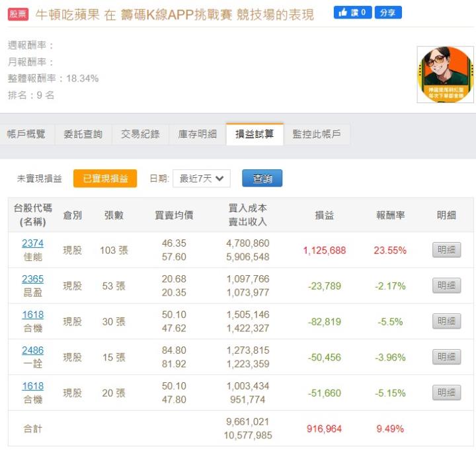Image resolution: width=476 pixels, height=451 pixels.
Task: Click the 4,780,860 buy cost value
Action: point(248,243)
